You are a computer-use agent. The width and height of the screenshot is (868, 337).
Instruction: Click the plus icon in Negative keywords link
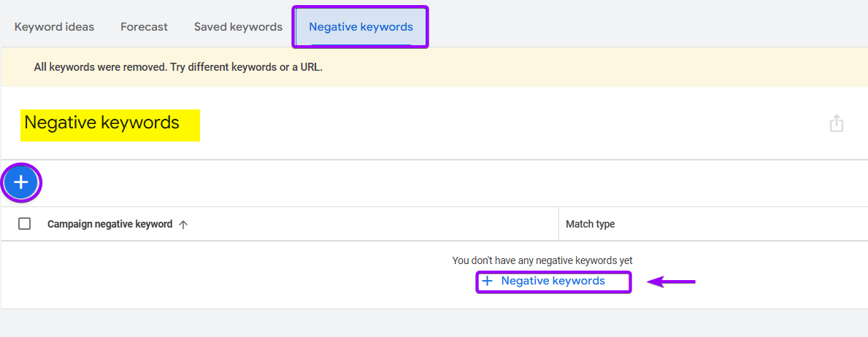click(488, 281)
